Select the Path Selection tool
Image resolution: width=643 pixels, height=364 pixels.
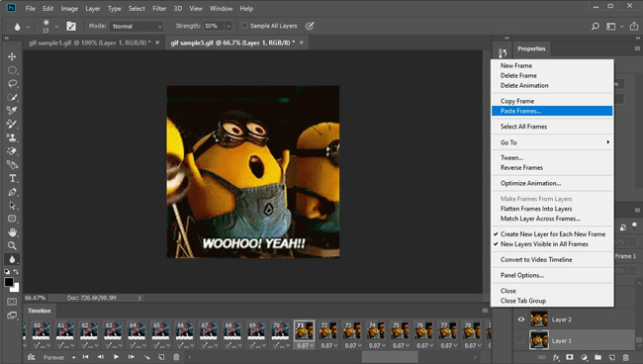(x=12, y=206)
